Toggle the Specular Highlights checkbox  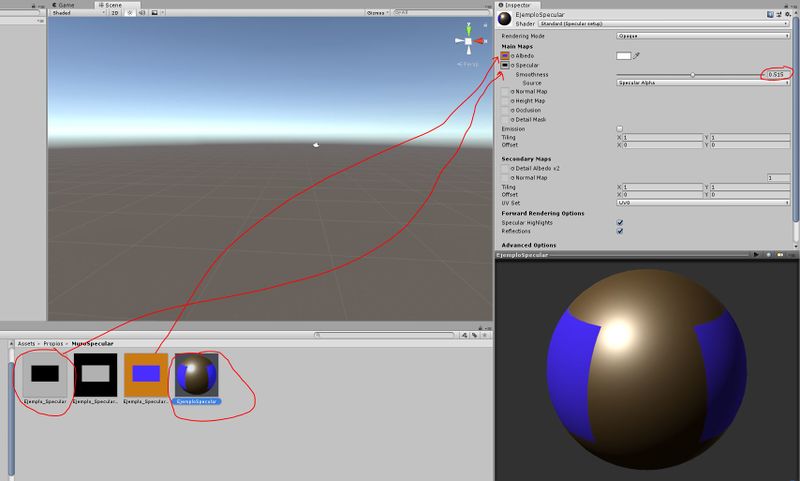pos(619,222)
